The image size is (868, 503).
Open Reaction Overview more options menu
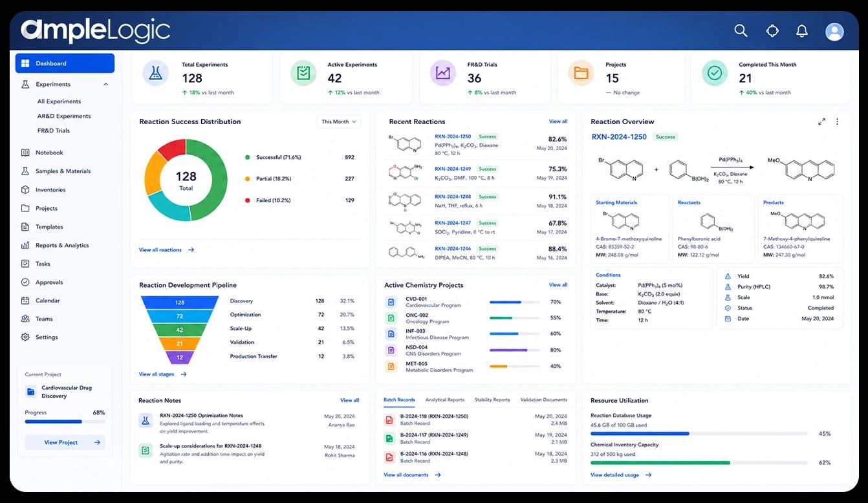click(838, 122)
